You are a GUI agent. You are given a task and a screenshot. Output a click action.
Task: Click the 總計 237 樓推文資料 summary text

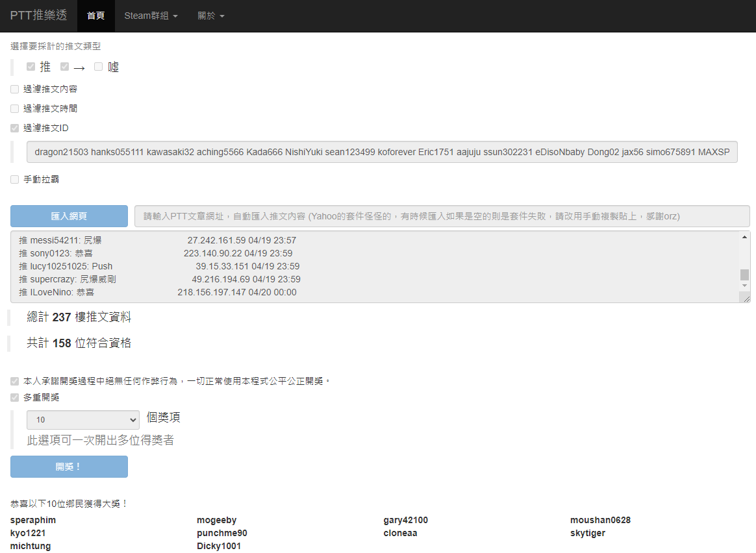(79, 317)
